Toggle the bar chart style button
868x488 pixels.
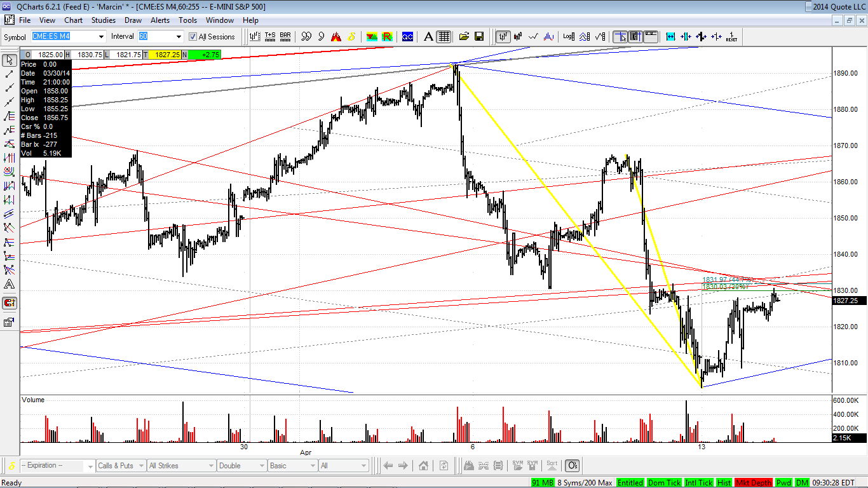click(503, 36)
